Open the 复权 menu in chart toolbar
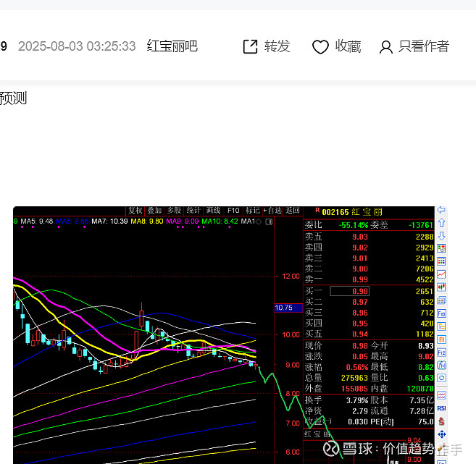The image size is (476, 464). tap(135, 211)
